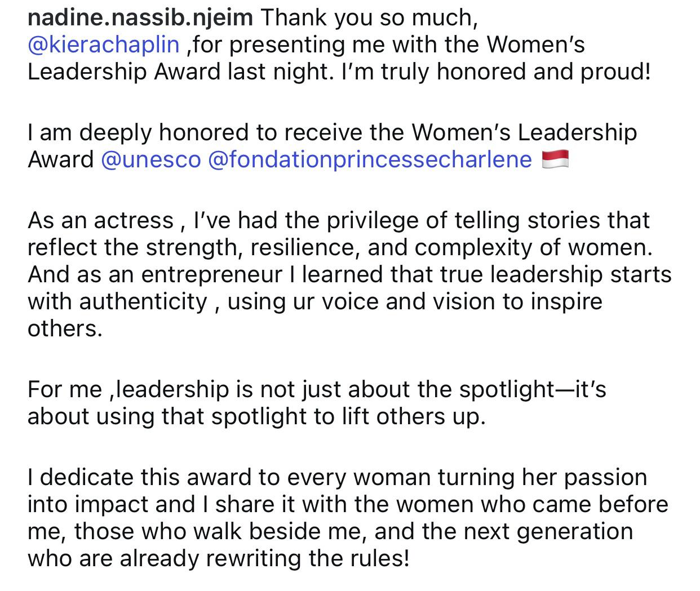Click the "Thank you so much," text

point(369,18)
